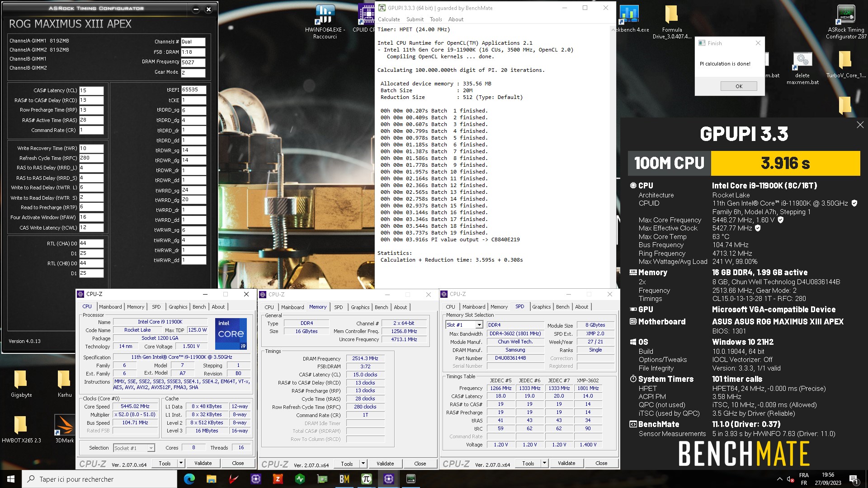
Task: Open the Windows Start menu
Action: tap(11, 479)
